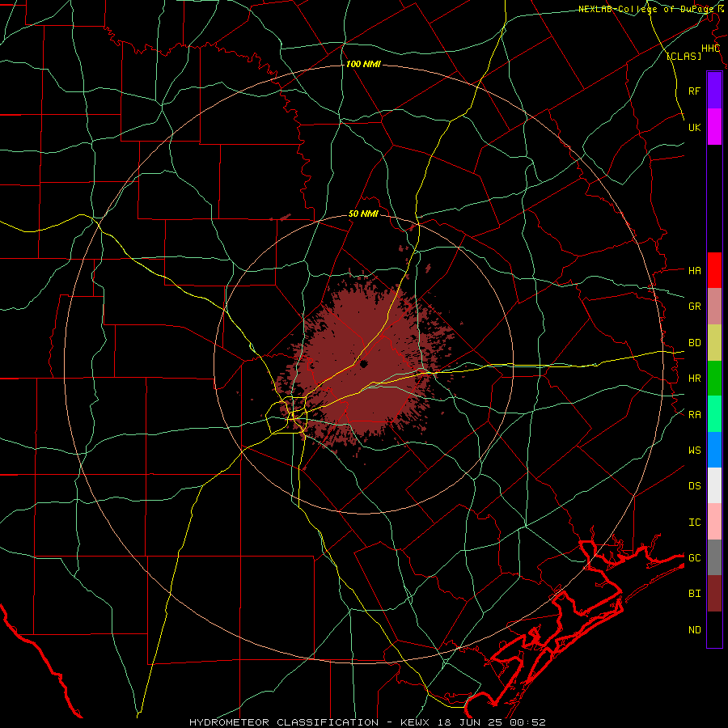This screenshot has height=728, width=728.
Task: Click the blue WS legend swatch
Action: [714, 450]
